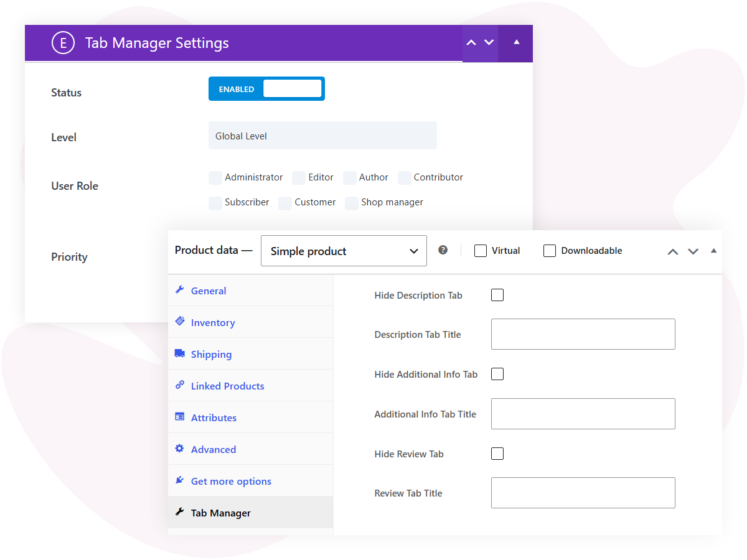This screenshot has width=747, height=560.
Task: Tick the Hide Additional Info Tab checkbox
Action: pyautogui.click(x=497, y=374)
